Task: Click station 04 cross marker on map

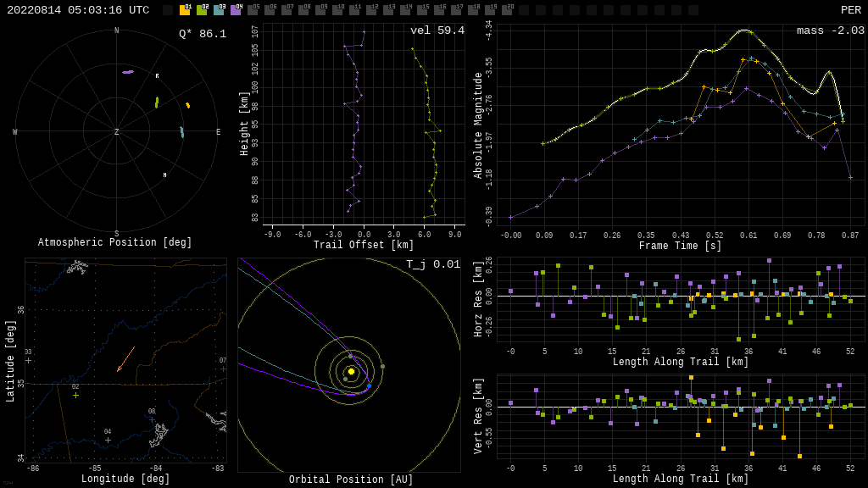Action: [x=108, y=440]
